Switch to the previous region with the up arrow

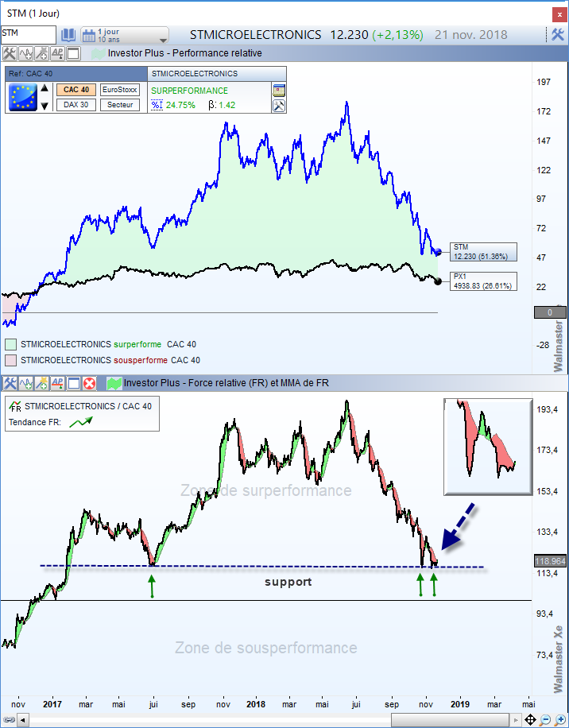tap(45, 88)
